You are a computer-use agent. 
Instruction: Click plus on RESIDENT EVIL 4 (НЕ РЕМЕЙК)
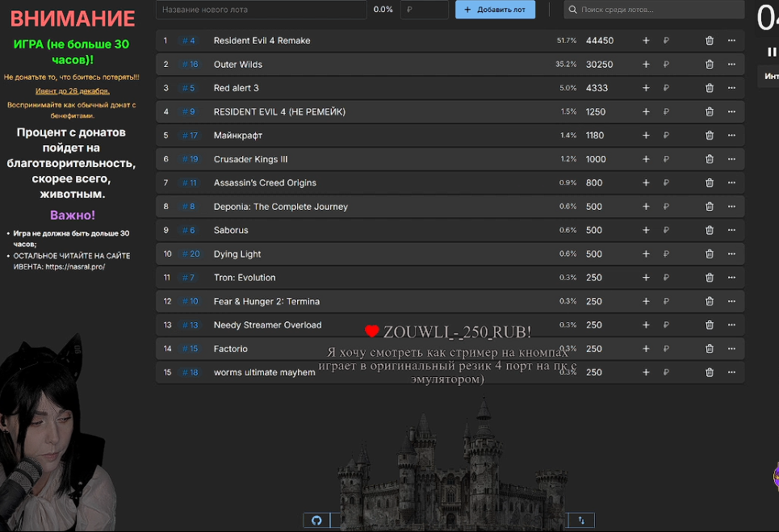[x=646, y=111]
